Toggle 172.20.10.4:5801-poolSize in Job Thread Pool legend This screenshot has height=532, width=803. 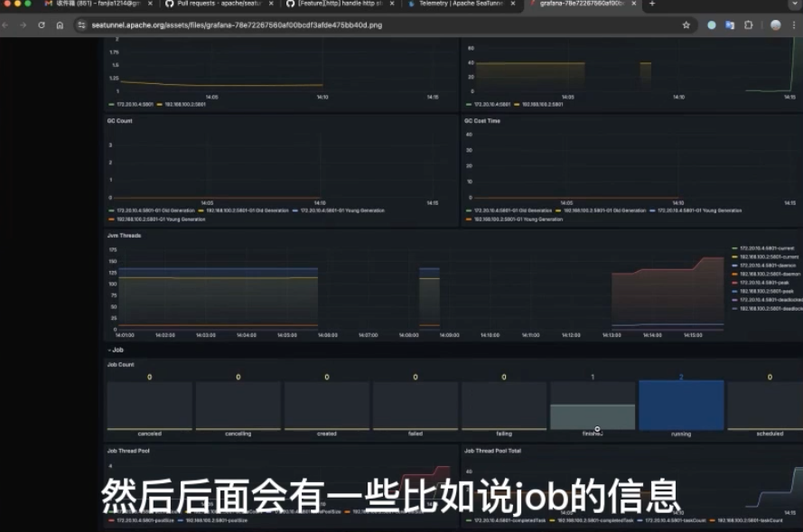pos(145,520)
